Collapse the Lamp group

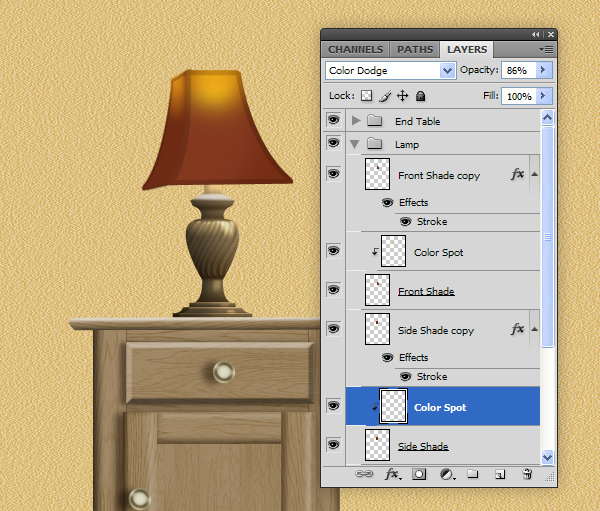point(356,144)
